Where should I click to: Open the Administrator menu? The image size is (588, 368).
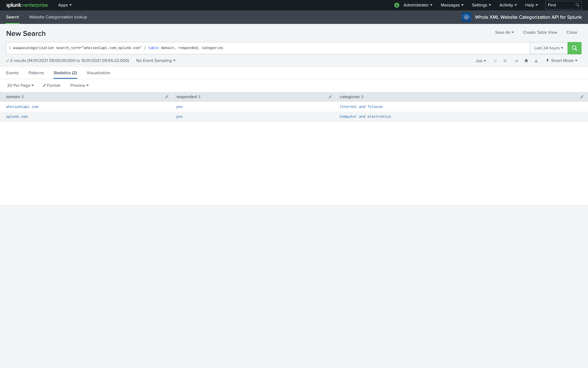(x=418, y=5)
